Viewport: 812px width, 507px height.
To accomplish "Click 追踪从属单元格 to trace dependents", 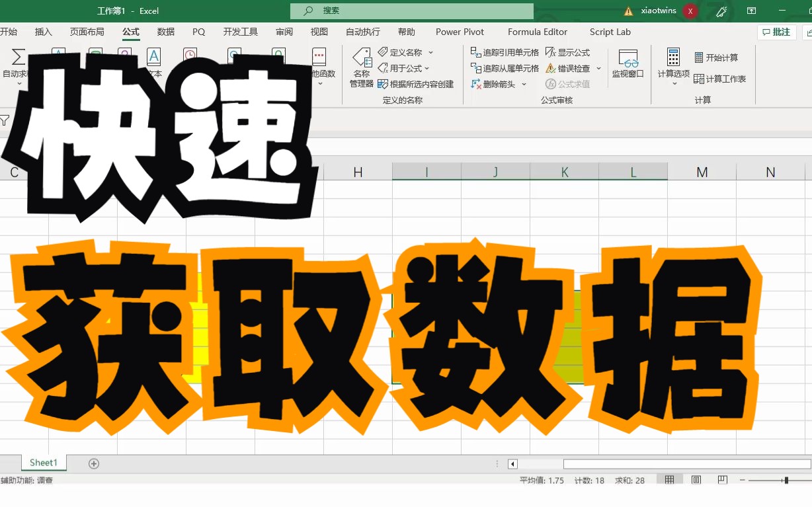I will (x=505, y=67).
